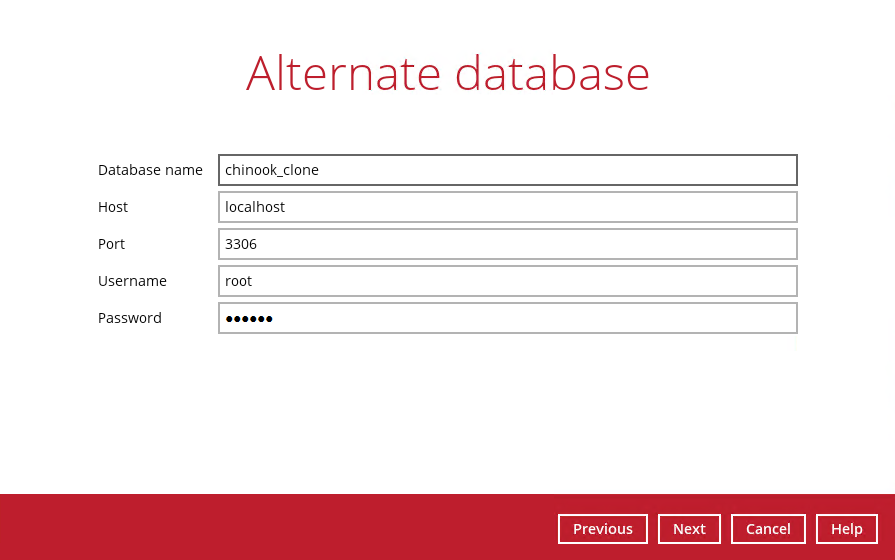Place cursor in the "localhost" text

coord(255,207)
